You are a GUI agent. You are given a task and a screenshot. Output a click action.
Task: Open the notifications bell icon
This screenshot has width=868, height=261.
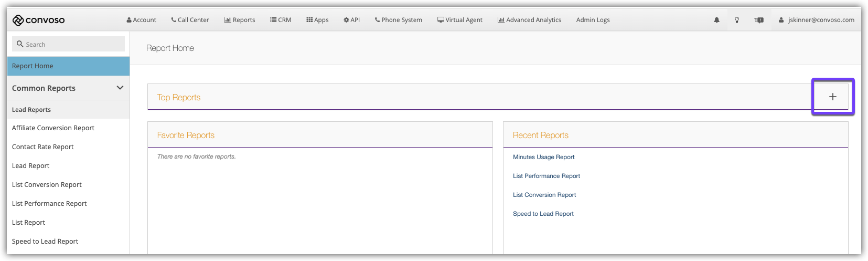716,20
